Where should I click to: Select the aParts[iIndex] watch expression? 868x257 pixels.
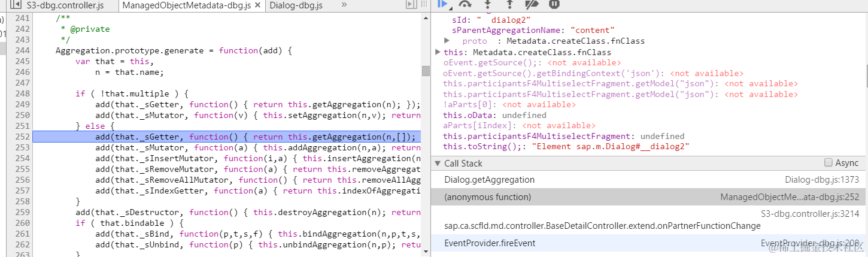point(519,125)
